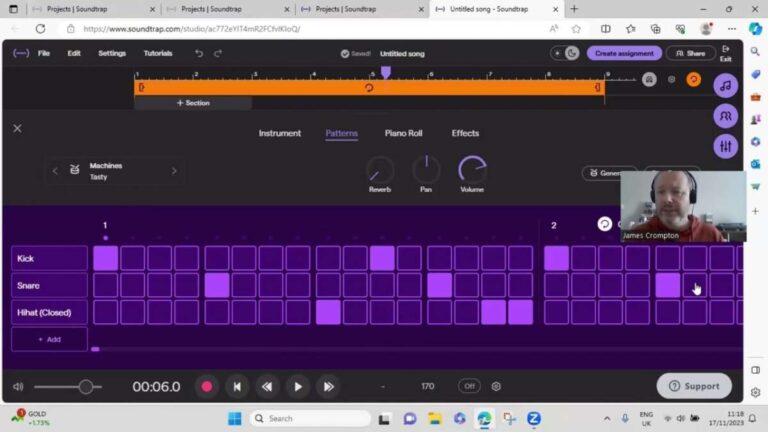The height and width of the screenshot is (432, 768).
Task: Redo the last action
Action: coord(218,53)
